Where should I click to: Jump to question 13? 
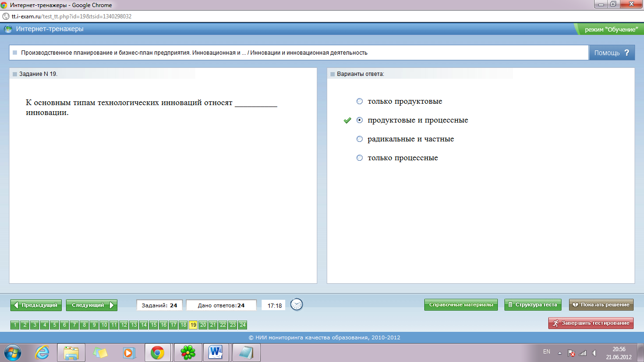[x=134, y=325]
